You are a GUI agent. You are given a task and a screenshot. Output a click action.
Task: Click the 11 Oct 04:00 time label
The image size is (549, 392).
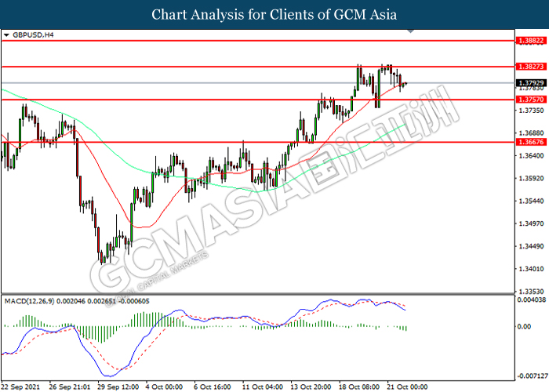263,387
